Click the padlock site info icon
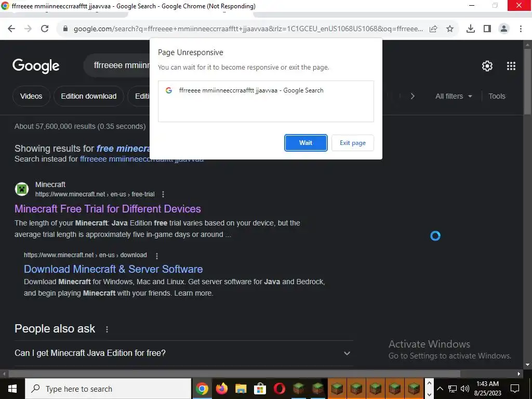 pyautogui.click(x=65, y=29)
